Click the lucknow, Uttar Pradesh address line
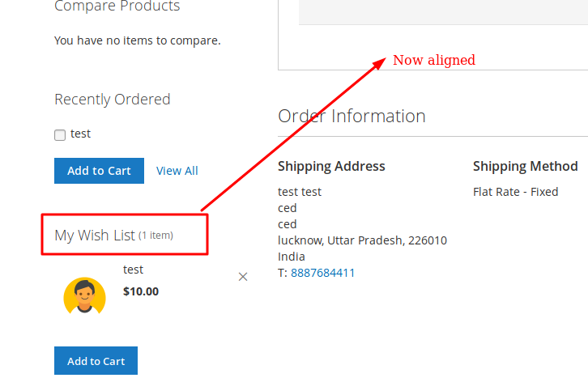 (x=362, y=240)
